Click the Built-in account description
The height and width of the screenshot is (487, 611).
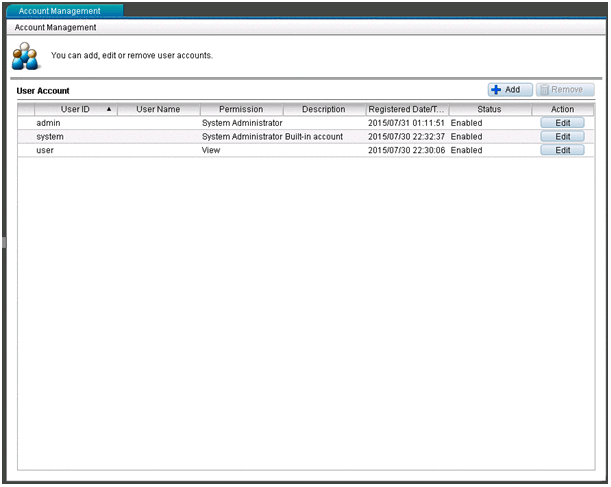click(314, 137)
